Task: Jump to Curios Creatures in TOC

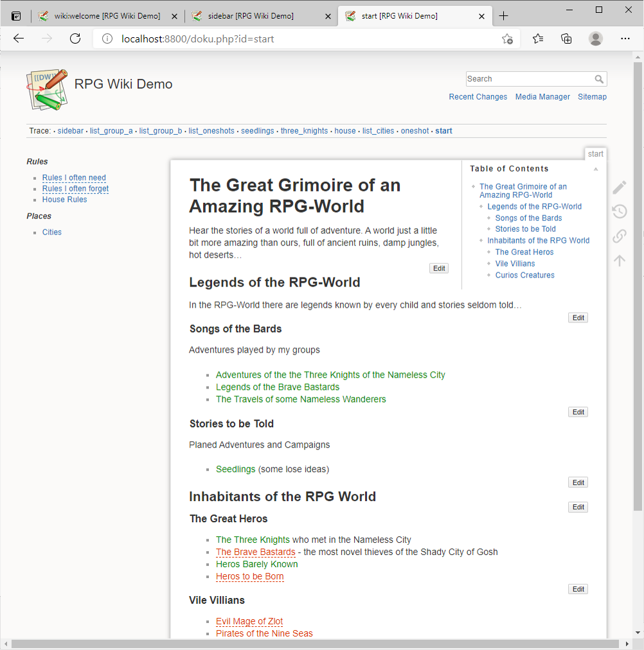Action: (x=524, y=276)
